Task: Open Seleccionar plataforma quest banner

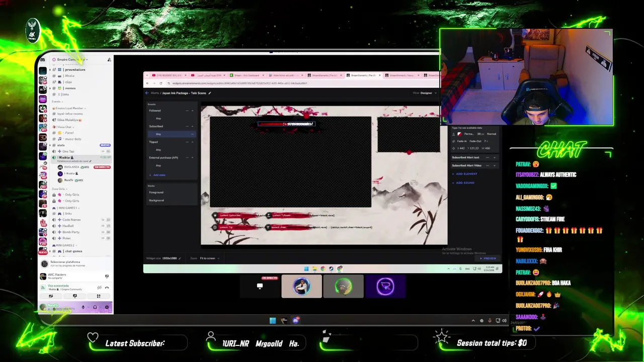Action: (x=75, y=263)
